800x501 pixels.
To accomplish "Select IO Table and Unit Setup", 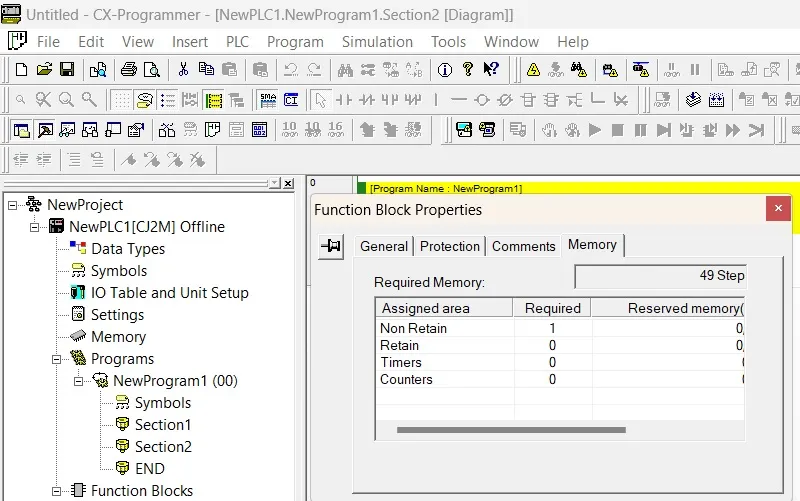I will (170, 293).
